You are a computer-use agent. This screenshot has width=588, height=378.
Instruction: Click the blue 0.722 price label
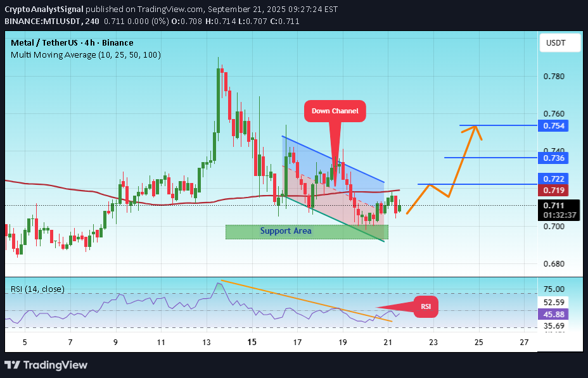(553, 179)
